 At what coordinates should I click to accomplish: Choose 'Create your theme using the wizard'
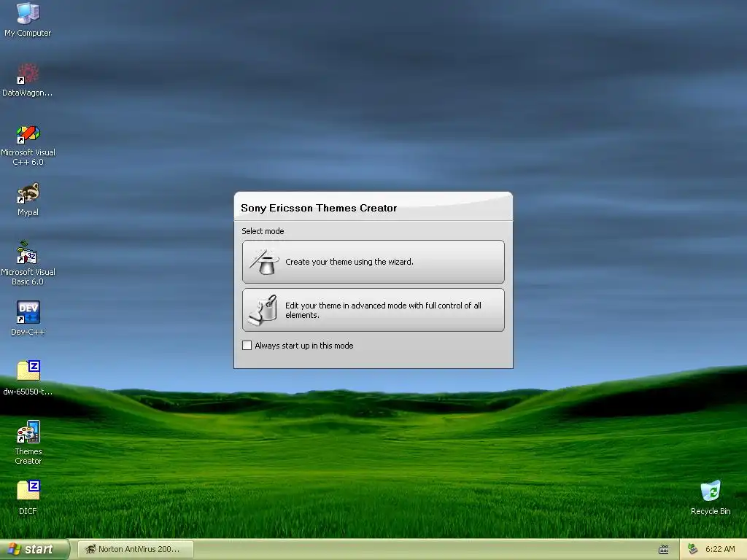pyautogui.click(x=373, y=262)
